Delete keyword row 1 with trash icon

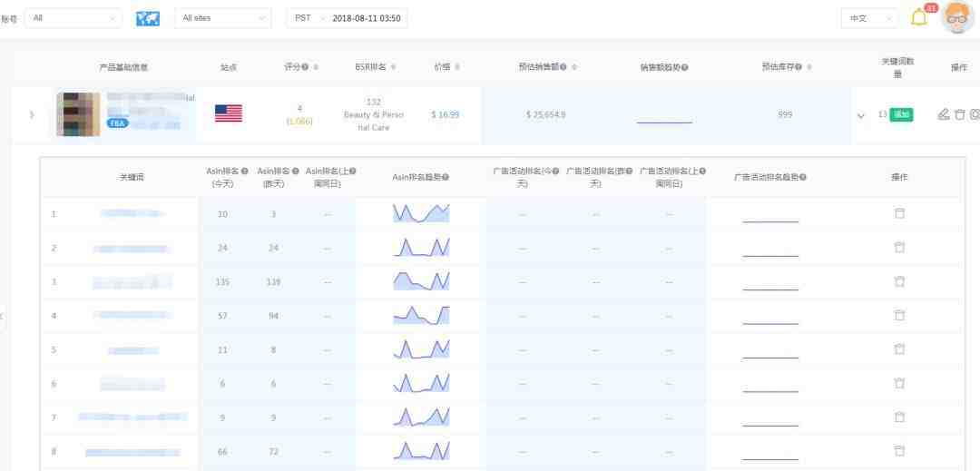tap(899, 213)
